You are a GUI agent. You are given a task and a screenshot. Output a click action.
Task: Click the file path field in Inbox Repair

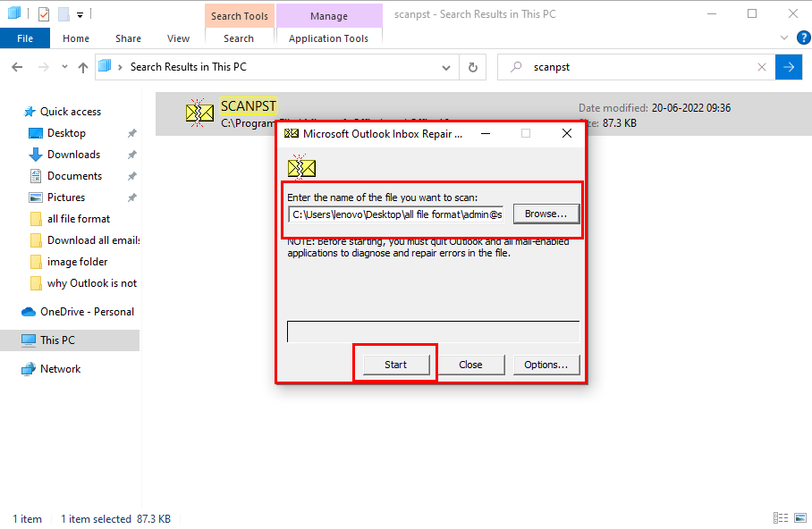[x=396, y=214]
